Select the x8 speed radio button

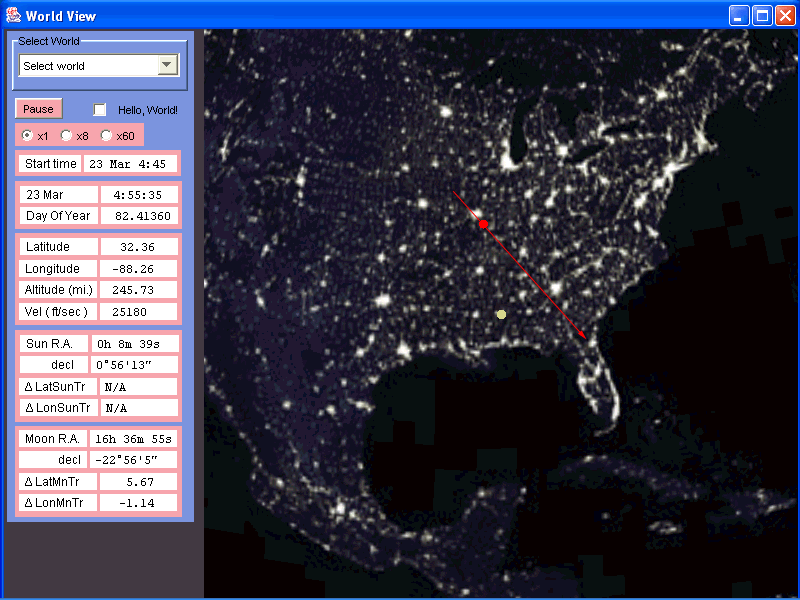tap(66, 135)
